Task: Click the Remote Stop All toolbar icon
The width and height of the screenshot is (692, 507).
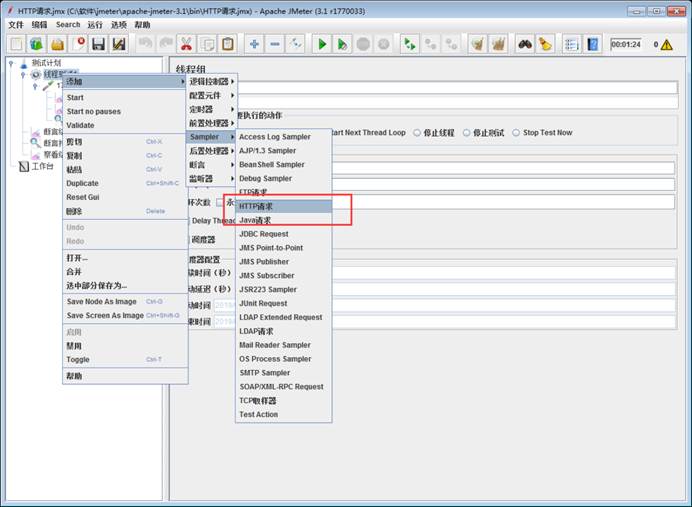Action: tap(430, 44)
